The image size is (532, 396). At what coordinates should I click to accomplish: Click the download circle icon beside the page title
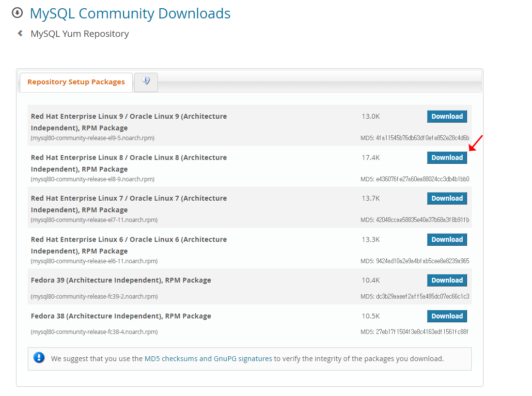pyautogui.click(x=17, y=13)
